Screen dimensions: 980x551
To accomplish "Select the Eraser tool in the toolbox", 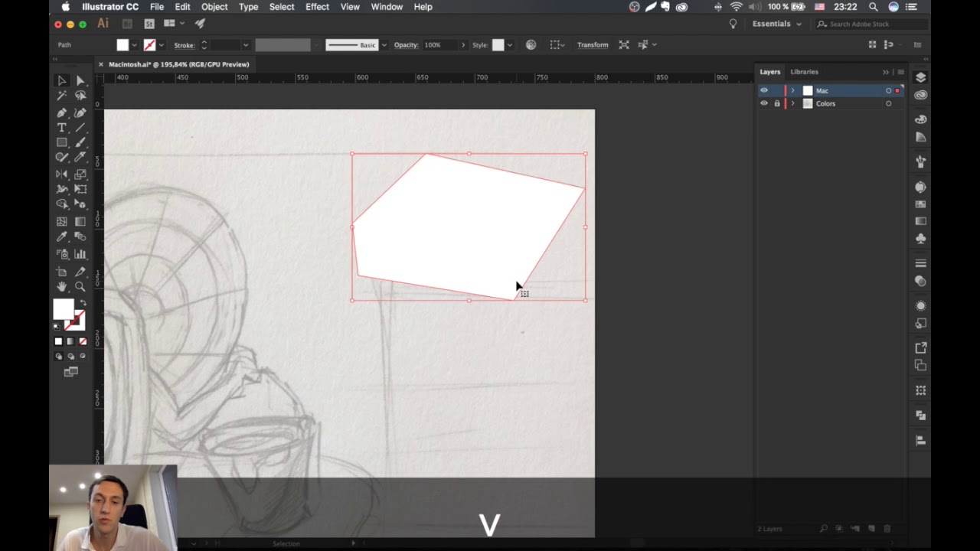I will click(x=80, y=158).
